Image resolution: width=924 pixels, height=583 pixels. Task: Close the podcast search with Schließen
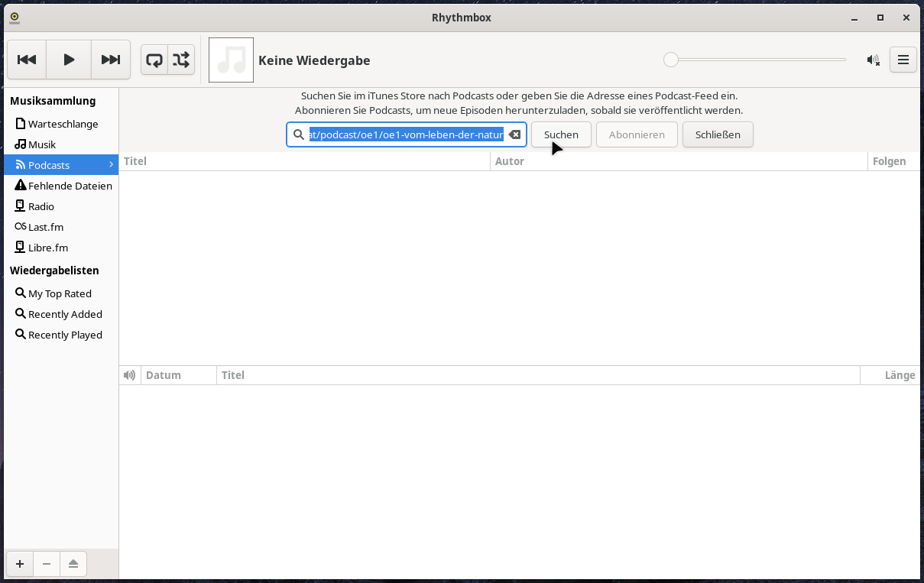[717, 134]
